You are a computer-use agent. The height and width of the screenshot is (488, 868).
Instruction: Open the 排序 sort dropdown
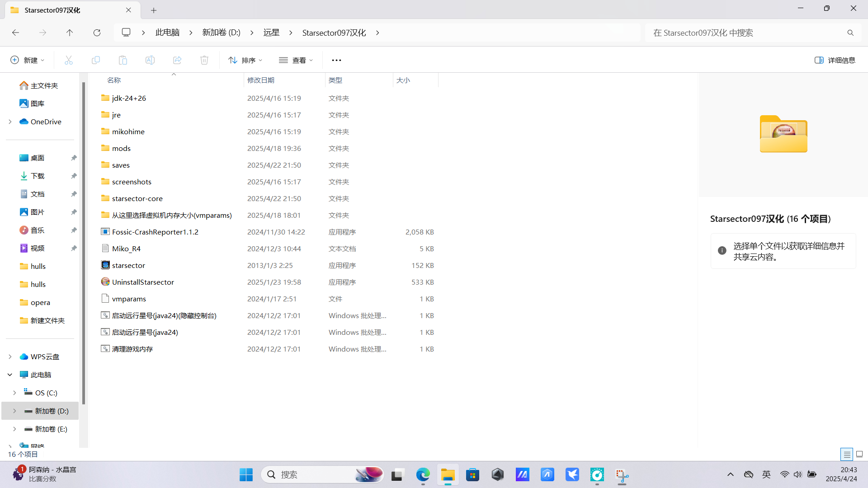click(x=245, y=60)
